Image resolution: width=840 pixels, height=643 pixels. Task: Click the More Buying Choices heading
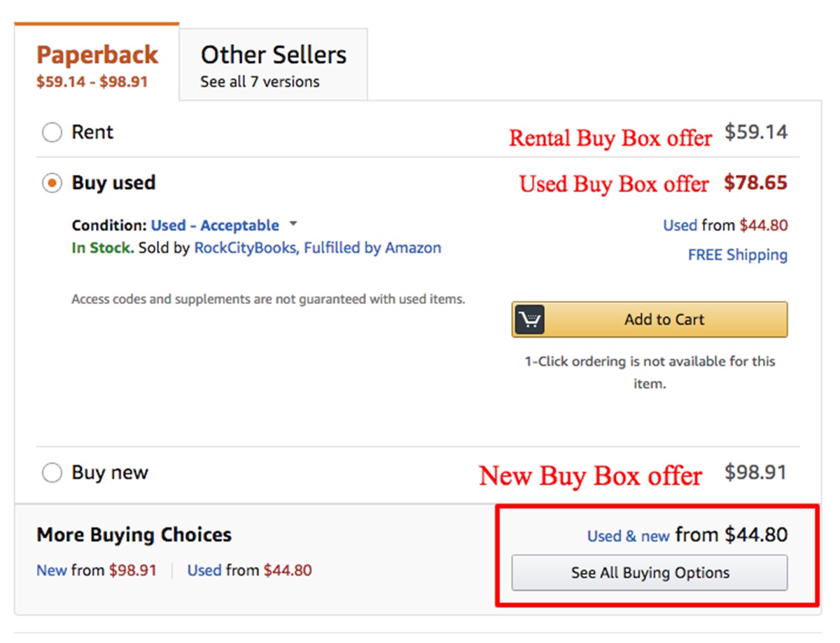pos(134,535)
